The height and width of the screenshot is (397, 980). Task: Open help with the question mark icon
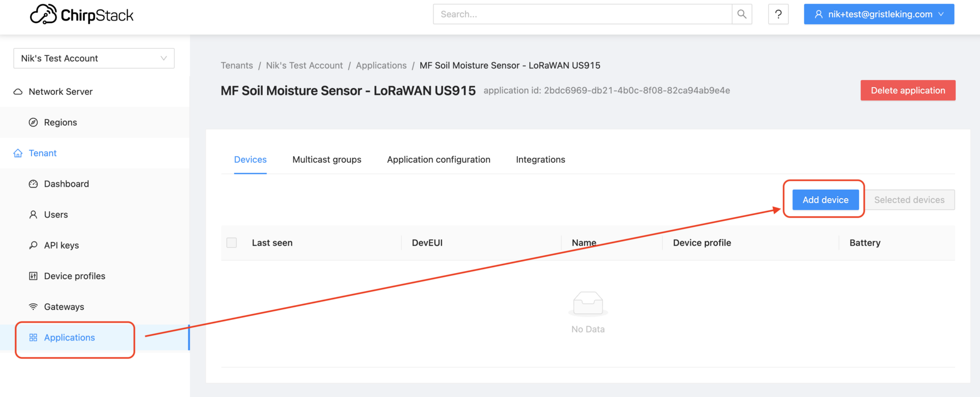pyautogui.click(x=778, y=14)
